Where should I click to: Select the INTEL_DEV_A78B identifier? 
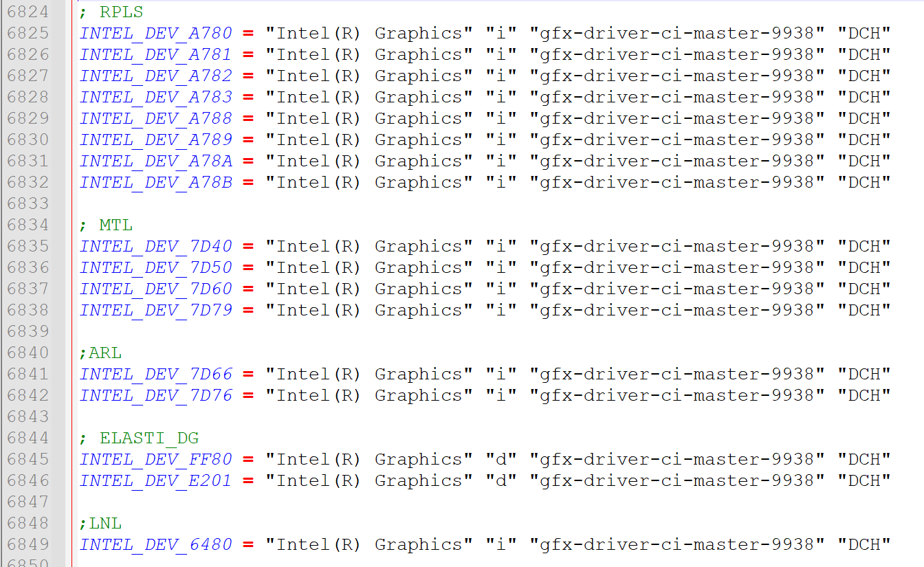pos(156,182)
